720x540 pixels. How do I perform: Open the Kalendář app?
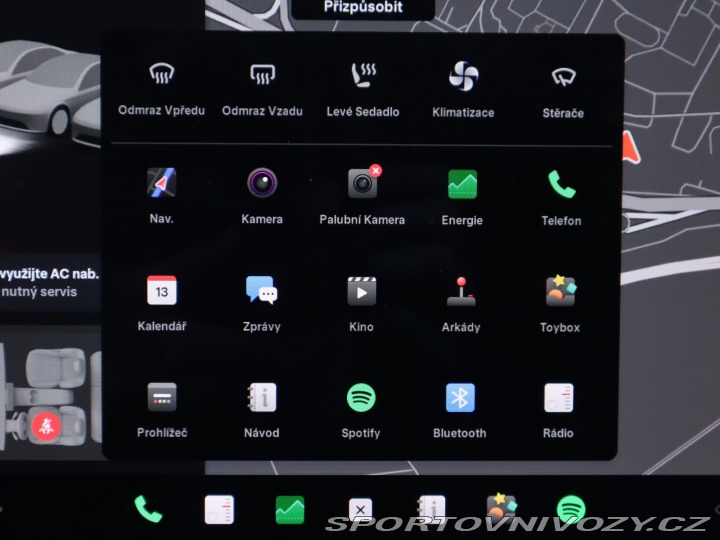(x=161, y=291)
